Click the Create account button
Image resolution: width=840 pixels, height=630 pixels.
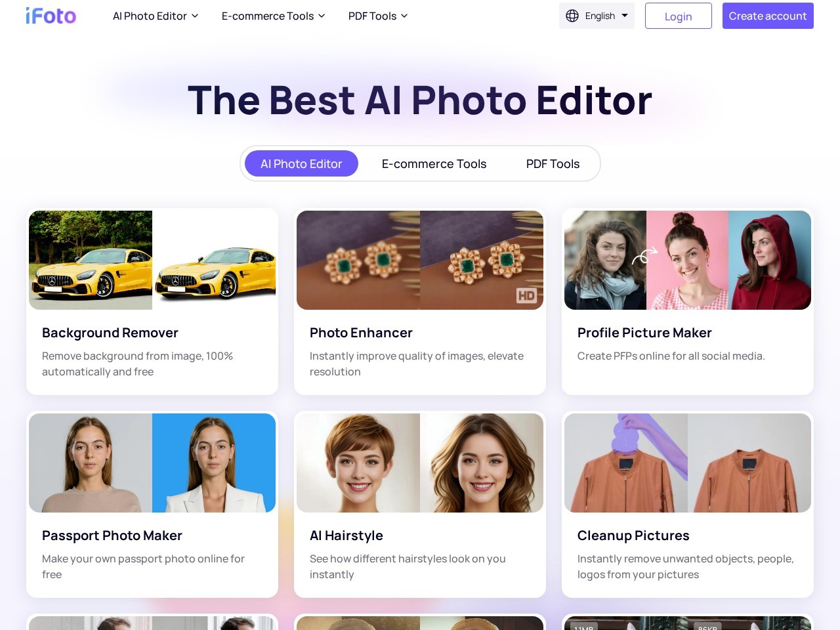[768, 16]
